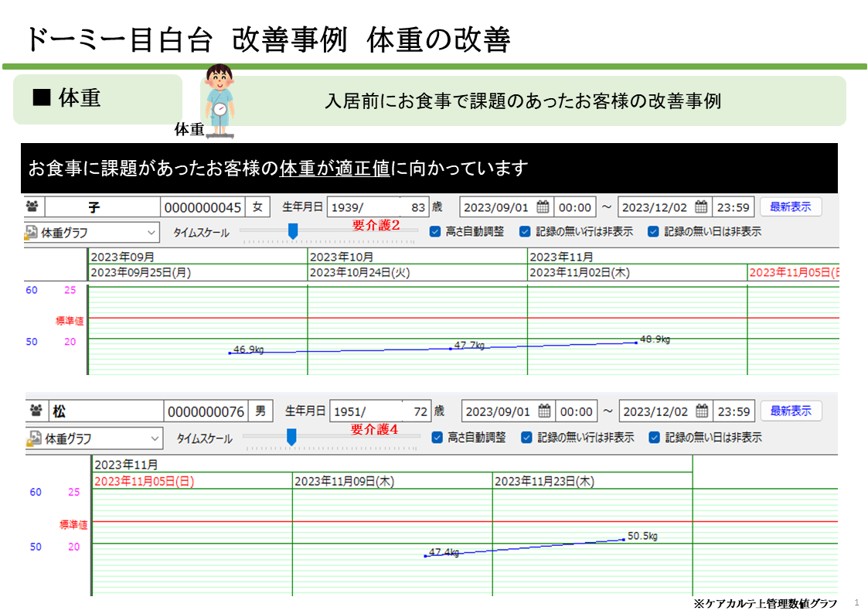The image size is (868, 614).
Task: Click the upper 標準値 axis label
Action: click(70, 321)
